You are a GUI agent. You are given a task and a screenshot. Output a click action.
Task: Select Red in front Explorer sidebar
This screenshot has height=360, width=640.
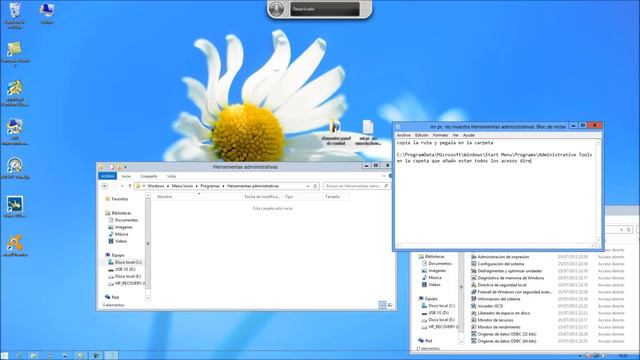point(112,297)
